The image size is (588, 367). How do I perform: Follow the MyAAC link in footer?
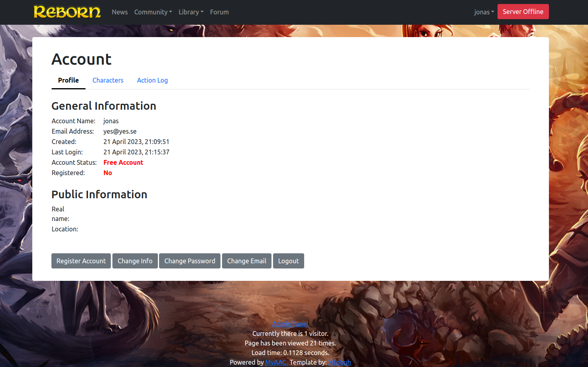(x=276, y=362)
